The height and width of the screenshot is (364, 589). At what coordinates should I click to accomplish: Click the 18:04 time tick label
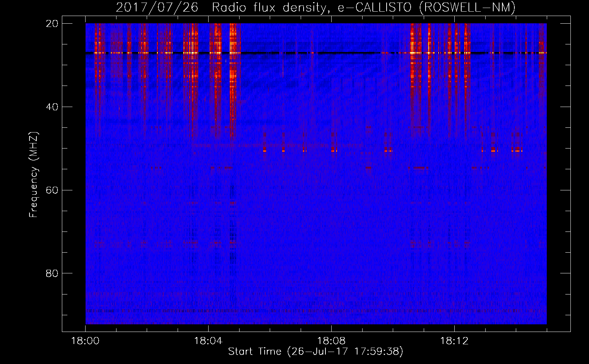(208, 341)
